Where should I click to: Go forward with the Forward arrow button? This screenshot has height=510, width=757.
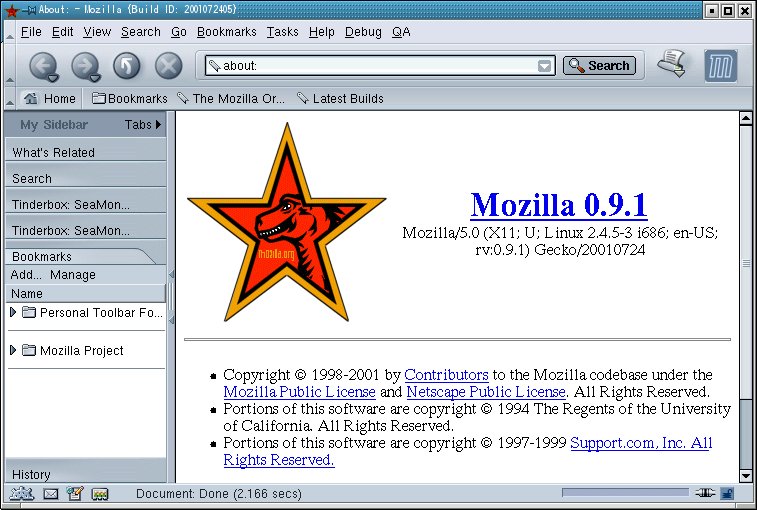point(85,66)
